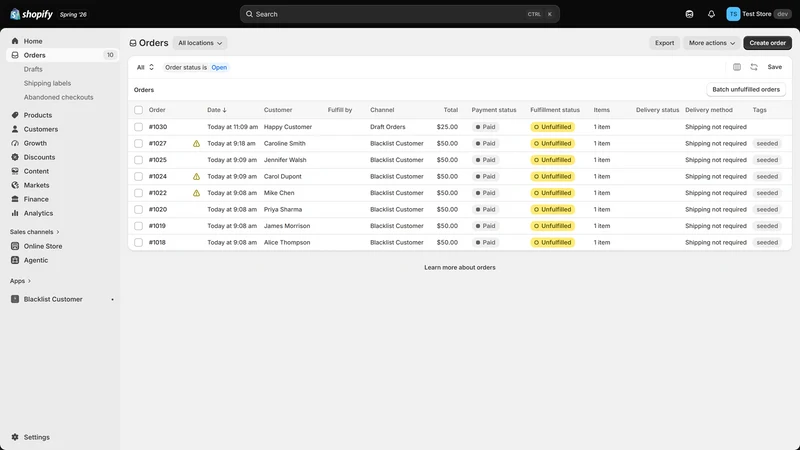Screen dimensions: 800x450
Task: Open the sidekick store icon in top bar
Action: (689, 14)
